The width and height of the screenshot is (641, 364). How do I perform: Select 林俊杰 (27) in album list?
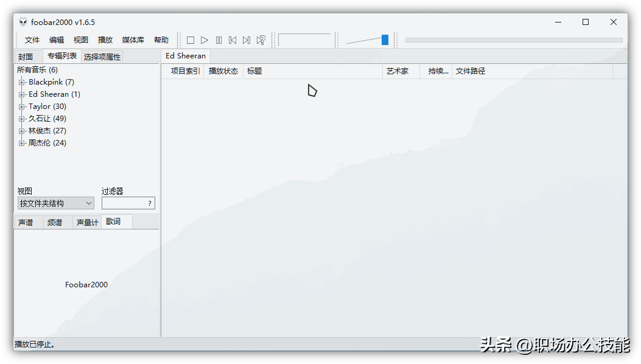47,131
